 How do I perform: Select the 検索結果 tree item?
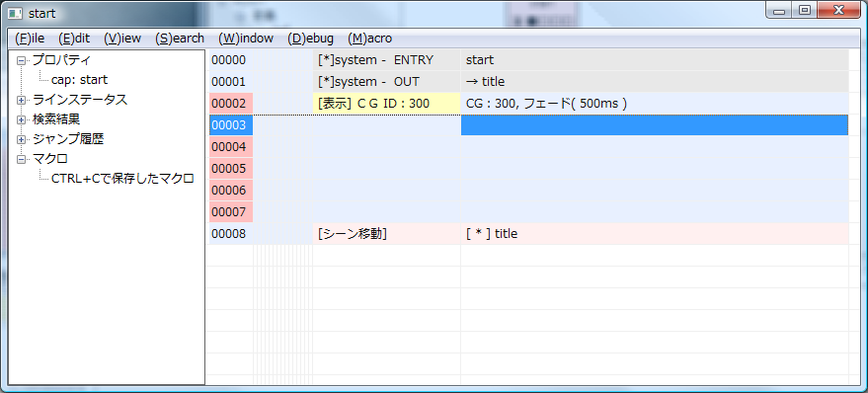56,119
